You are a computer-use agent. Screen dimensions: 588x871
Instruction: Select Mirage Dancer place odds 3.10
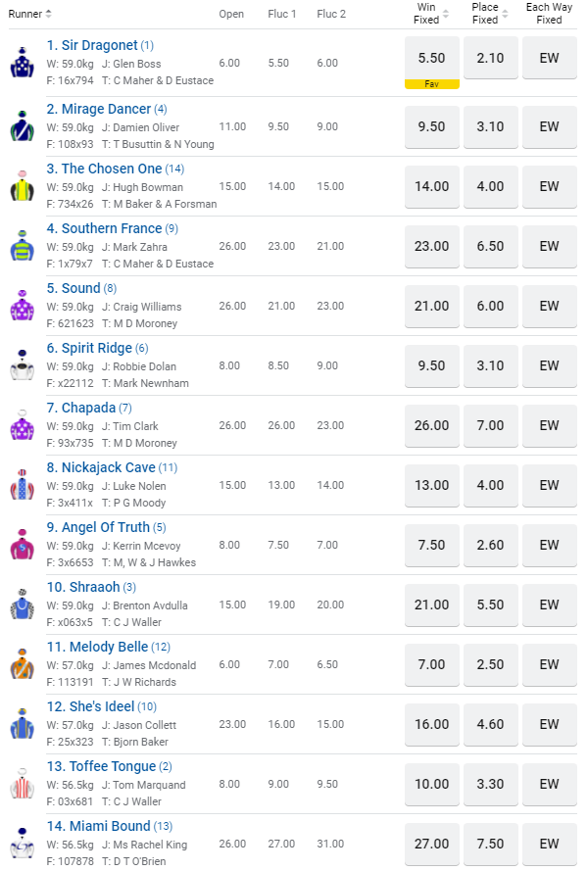(x=490, y=126)
